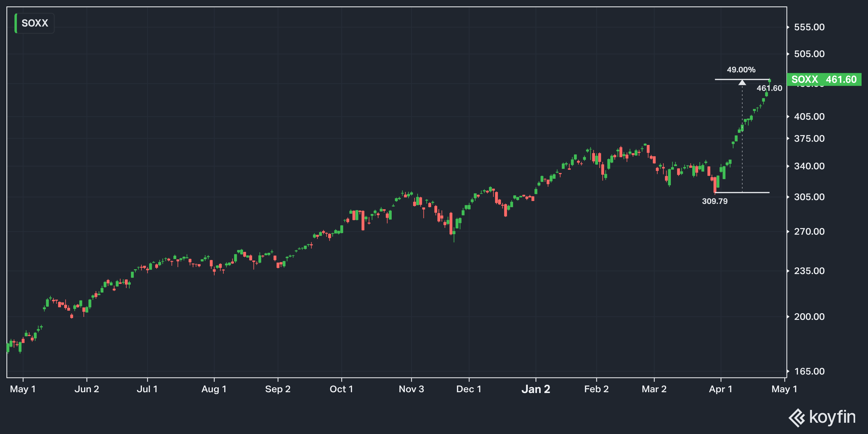Click the Jan 2 date axis label
The image size is (868, 434).
pos(536,389)
